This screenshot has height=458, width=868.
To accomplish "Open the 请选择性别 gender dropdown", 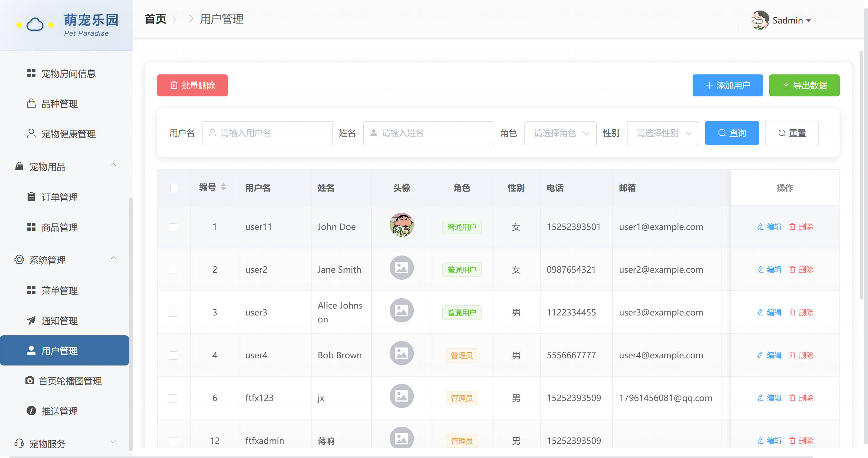I will click(x=662, y=133).
